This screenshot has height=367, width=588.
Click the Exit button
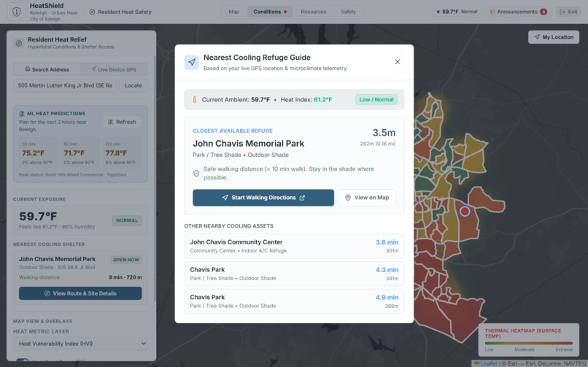coord(568,12)
